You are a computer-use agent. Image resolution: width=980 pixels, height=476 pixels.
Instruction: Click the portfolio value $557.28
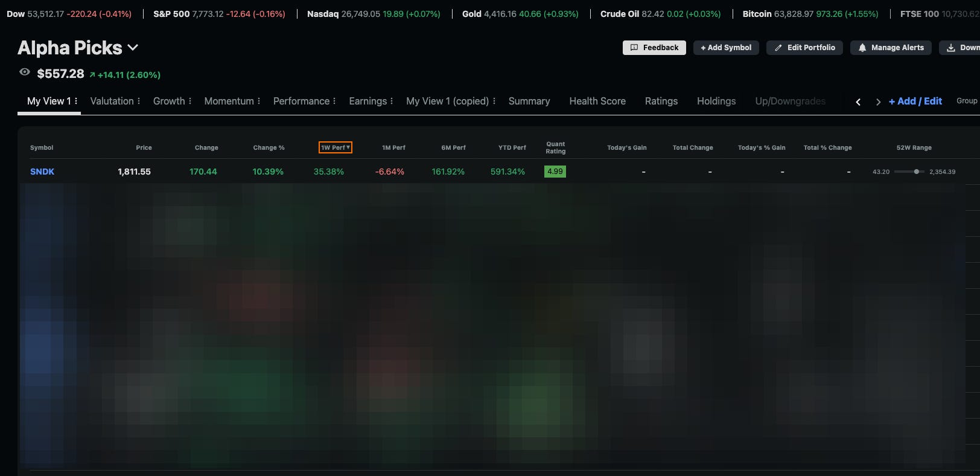pyautogui.click(x=60, y=74)
